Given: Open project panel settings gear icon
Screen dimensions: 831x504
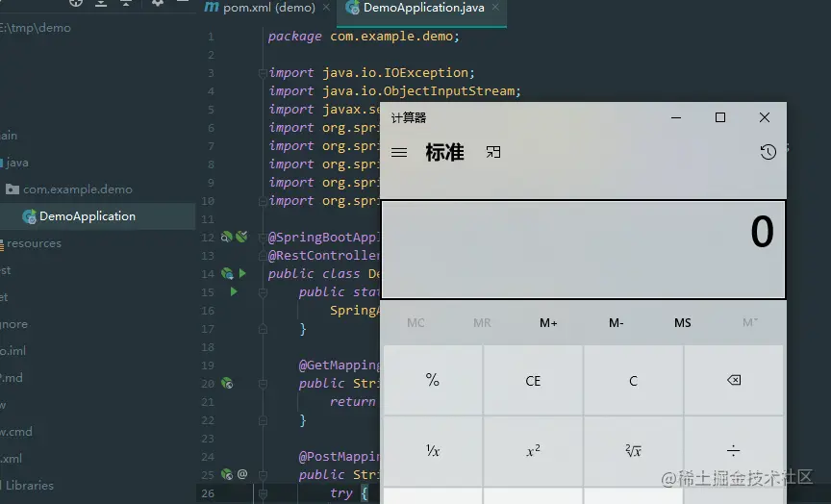Looking at the screenshot, I should pos(157,3).
